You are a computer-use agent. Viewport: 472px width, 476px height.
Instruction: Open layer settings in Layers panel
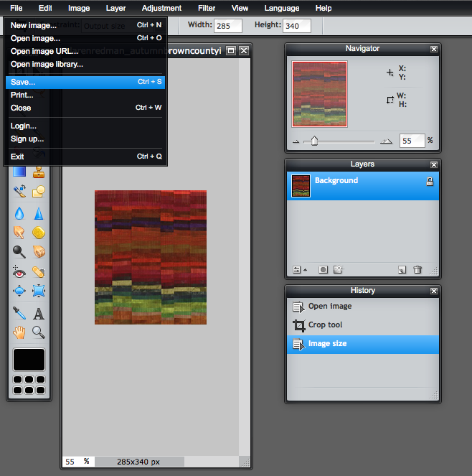[x=296, y=269]
